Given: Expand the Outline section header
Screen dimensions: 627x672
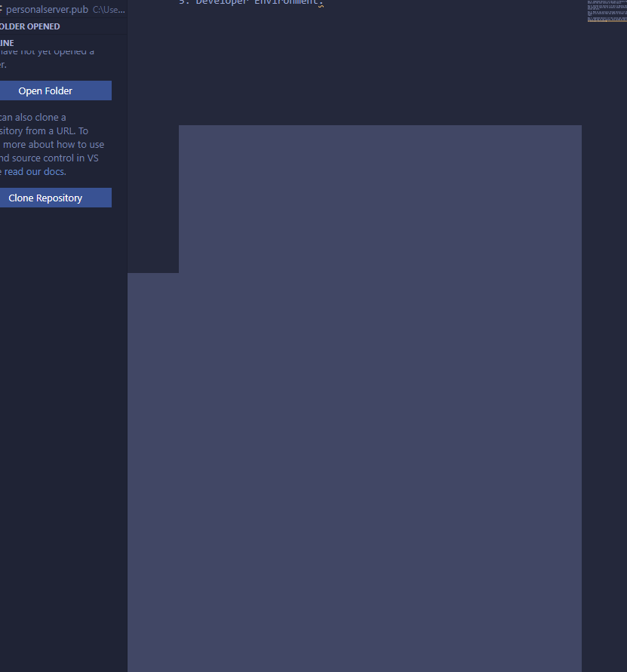Looking at the screenshot, I should 63,43.
